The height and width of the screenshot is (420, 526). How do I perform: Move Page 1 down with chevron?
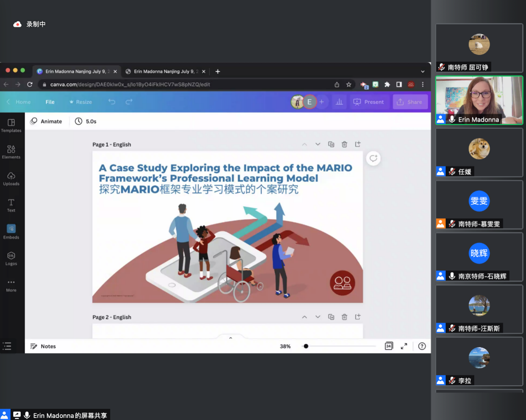coord(318,144)
